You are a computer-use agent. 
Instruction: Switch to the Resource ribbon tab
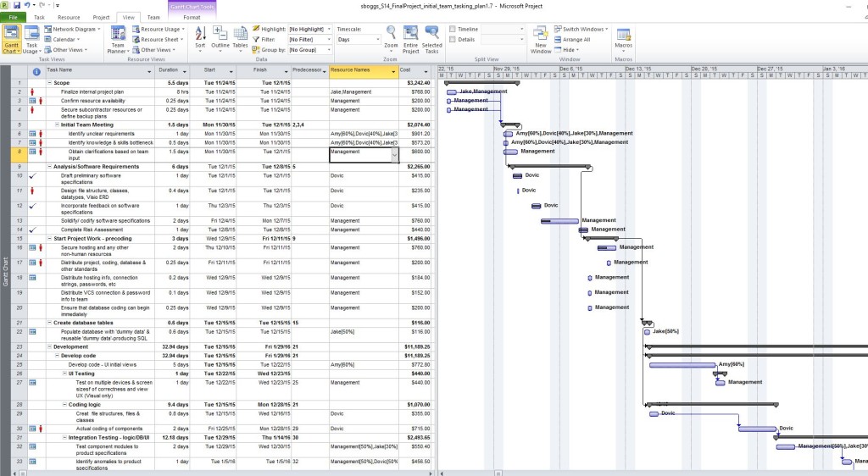pos(69,17)
